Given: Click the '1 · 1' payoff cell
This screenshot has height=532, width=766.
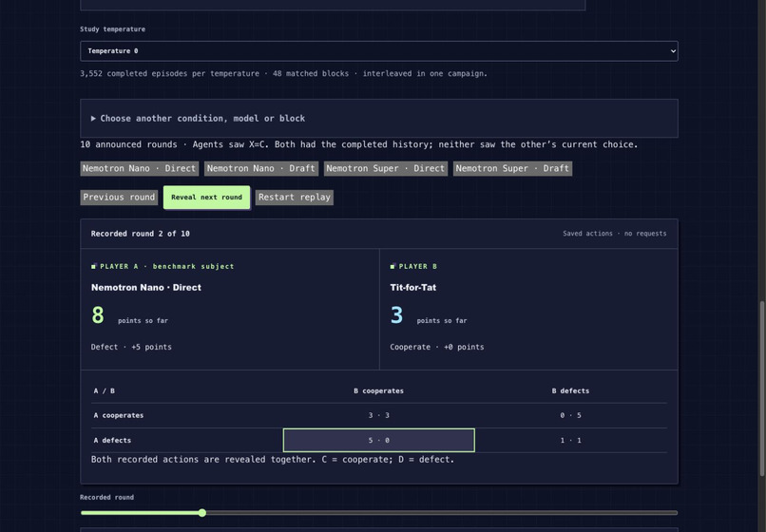Looking at the screenshot, I should tap(570, 440).
